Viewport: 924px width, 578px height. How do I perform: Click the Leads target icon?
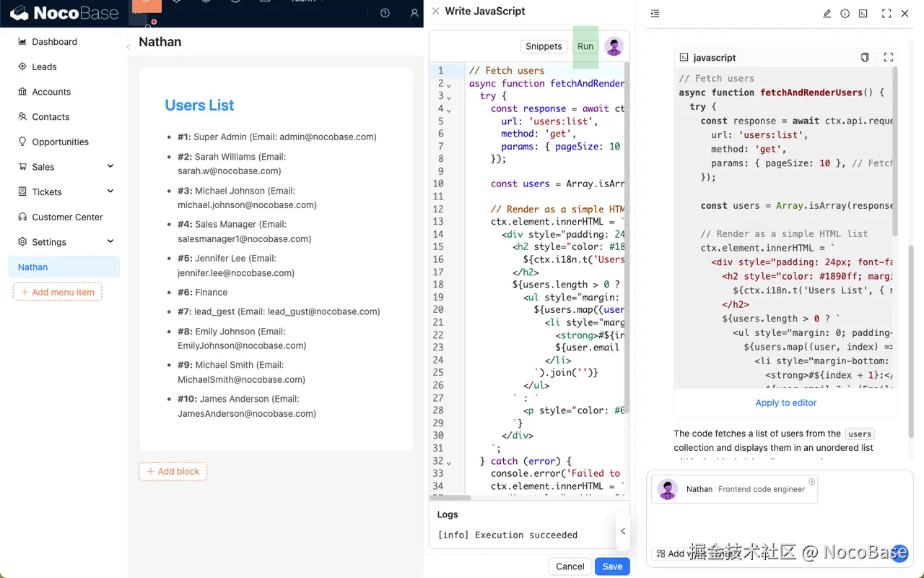22,66
